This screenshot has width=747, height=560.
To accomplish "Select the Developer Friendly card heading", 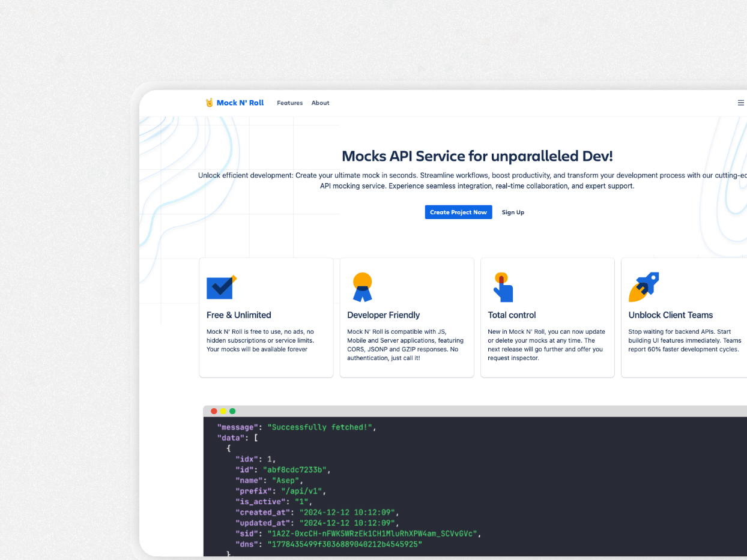I will pos(383,315).
